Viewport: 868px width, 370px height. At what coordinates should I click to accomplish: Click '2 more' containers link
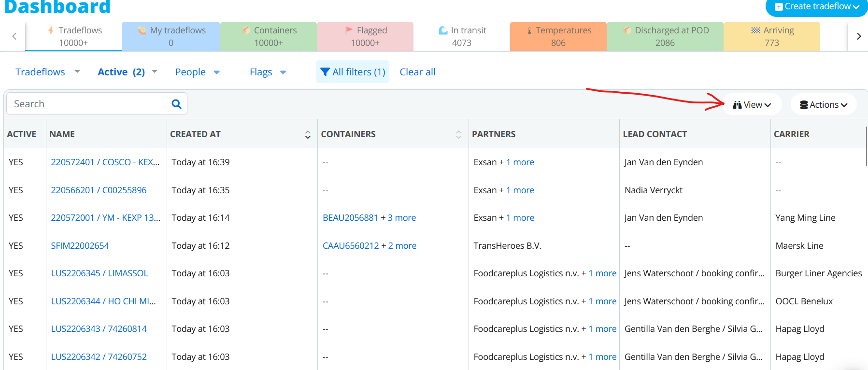(x=402, y=246)
